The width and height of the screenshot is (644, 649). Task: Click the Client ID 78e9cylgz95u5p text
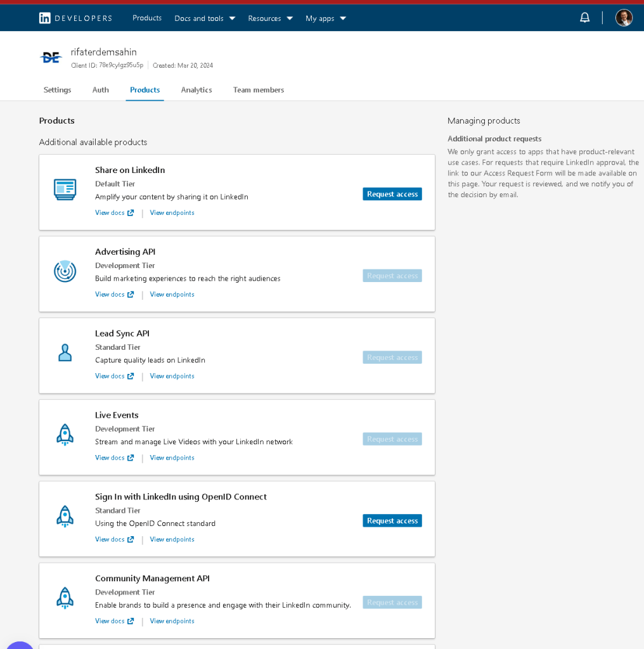tap(107, 65)
